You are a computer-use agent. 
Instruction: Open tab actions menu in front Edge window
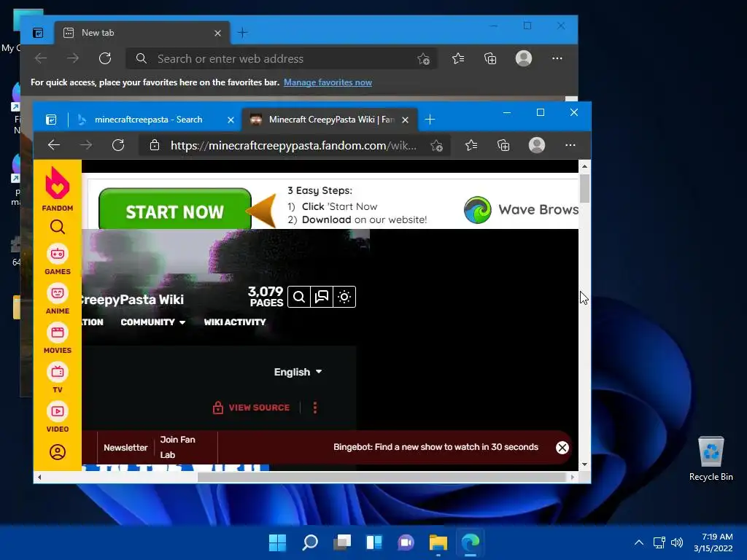pos(51,120)
